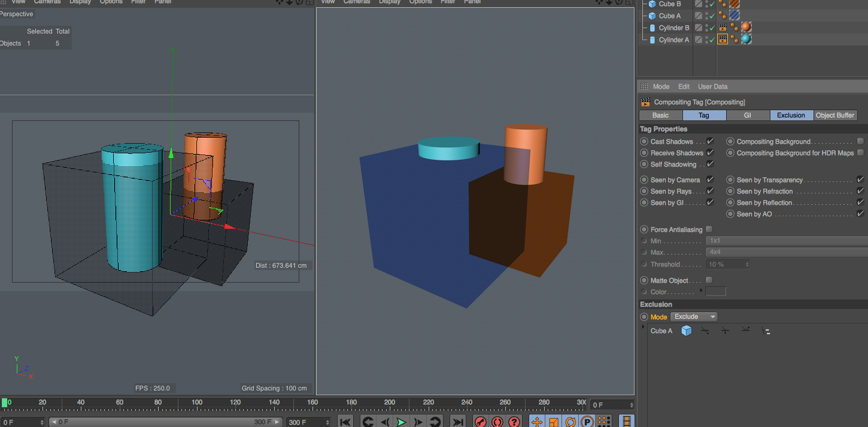Click the filmstrip timeline icon
This screenshot has width=868, height=427.
[627, 422]
